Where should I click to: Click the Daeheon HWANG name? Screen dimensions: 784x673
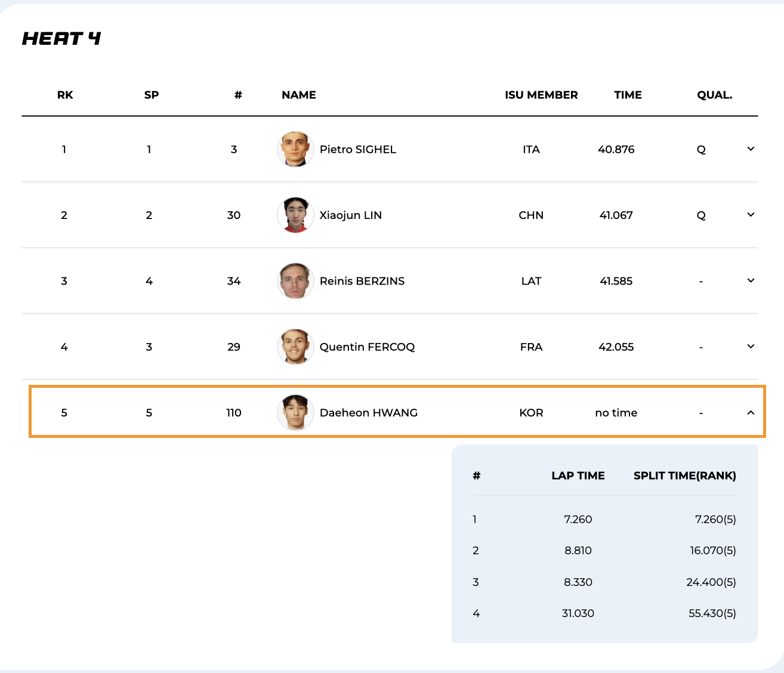tap(368, 412)
